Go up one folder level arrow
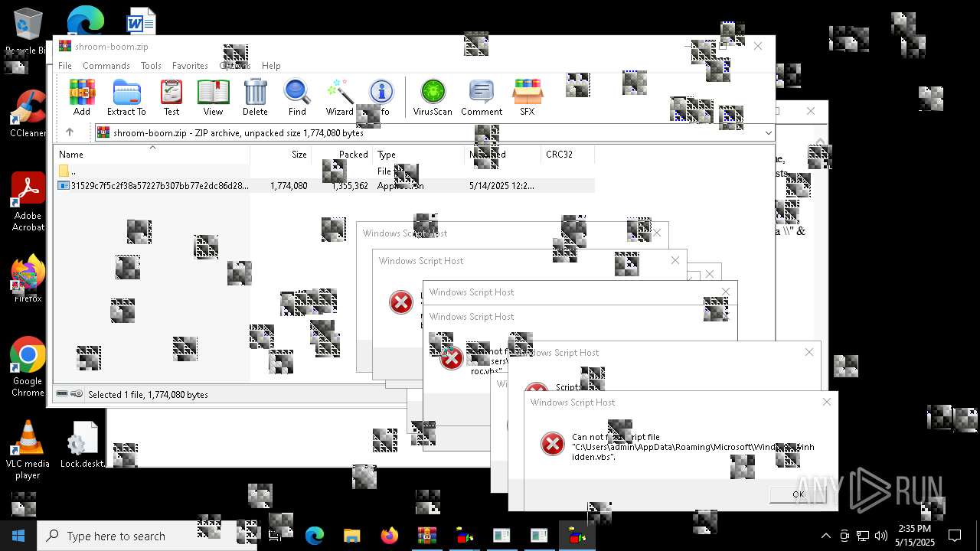980x551 pixels. tap(70, 132)
